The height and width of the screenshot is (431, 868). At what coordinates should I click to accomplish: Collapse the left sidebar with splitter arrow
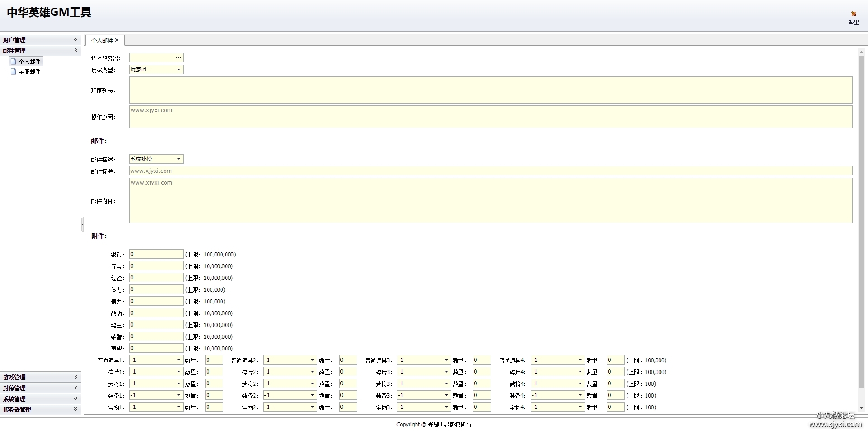(82, 224)
